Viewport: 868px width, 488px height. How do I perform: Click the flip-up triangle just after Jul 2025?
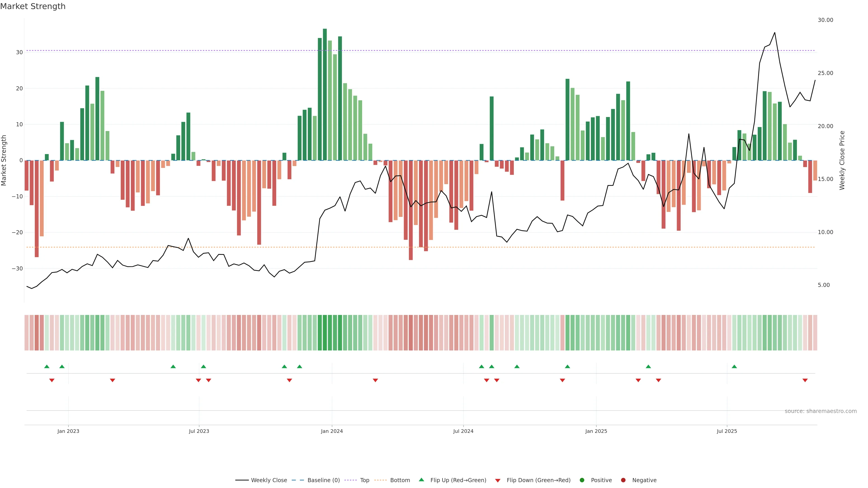[x=734, y=366]
